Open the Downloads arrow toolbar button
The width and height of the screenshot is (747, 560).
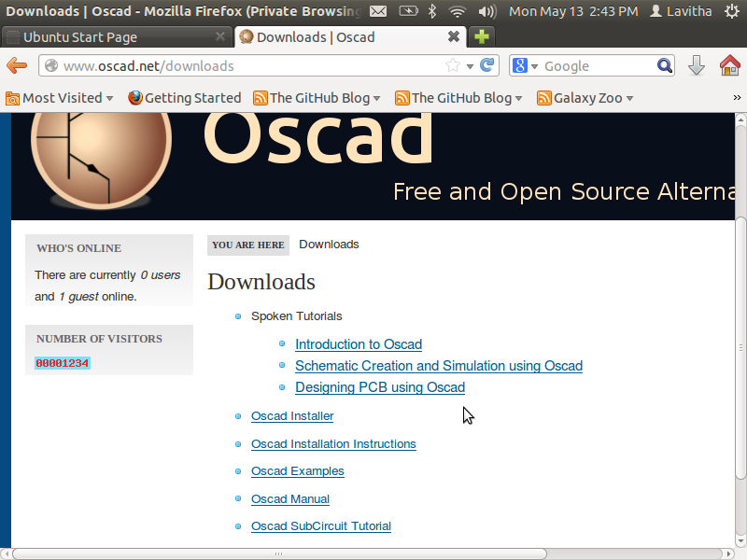tap(697, 65)
